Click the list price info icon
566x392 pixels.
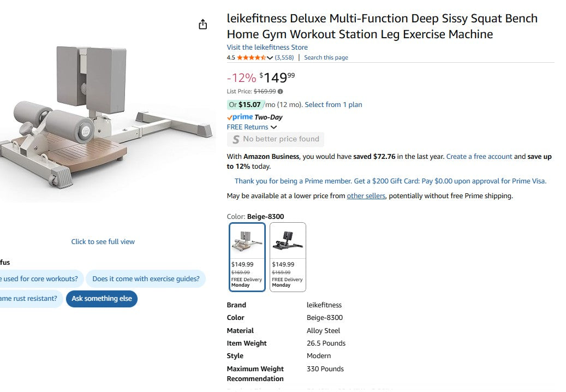[281, 92]
